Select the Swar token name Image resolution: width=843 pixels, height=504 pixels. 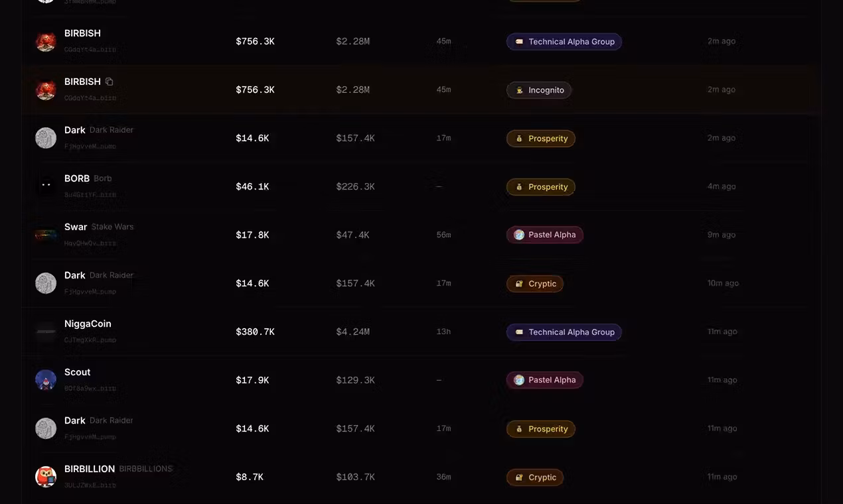click(x=76, y=227)
